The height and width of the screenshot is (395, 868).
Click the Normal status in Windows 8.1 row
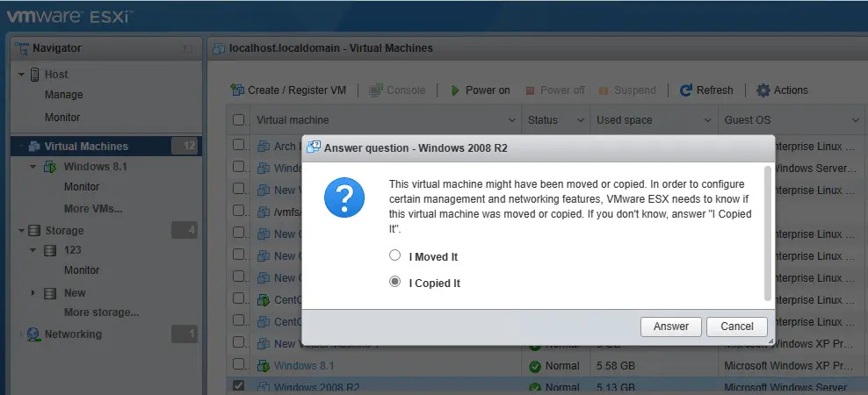pyautogui.click(x=562, y=366)
